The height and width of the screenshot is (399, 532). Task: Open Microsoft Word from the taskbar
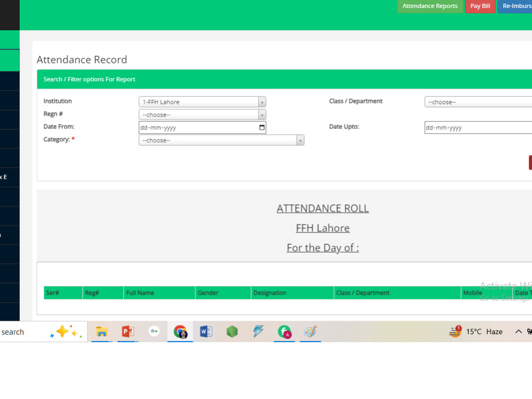206,331
